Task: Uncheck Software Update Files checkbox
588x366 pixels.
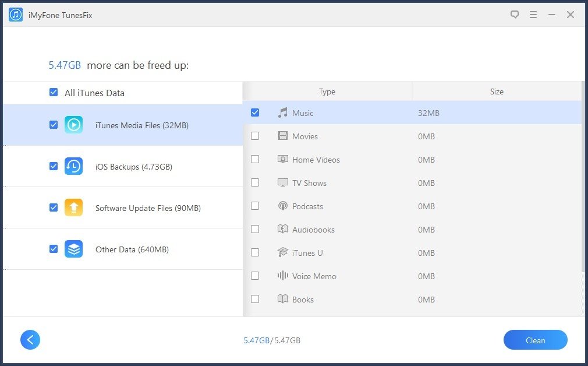Action: coord(54,207)
